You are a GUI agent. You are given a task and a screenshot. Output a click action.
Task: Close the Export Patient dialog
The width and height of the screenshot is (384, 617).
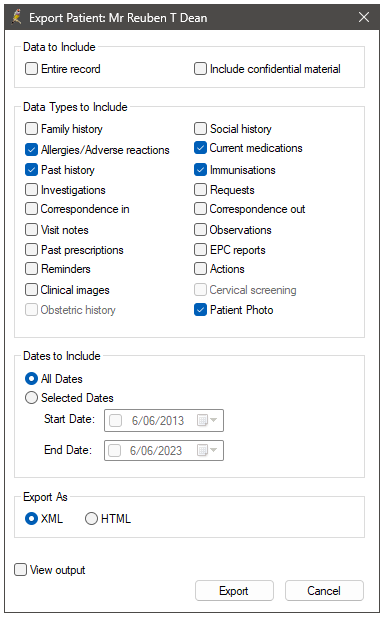(364, 17)
